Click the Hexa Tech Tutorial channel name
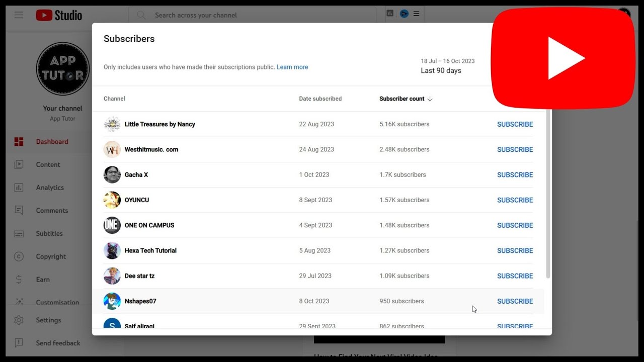 [x=150, y=250]
